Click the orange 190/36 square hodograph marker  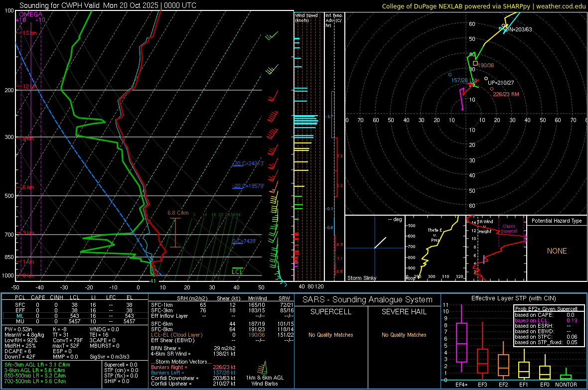(475, 64)
